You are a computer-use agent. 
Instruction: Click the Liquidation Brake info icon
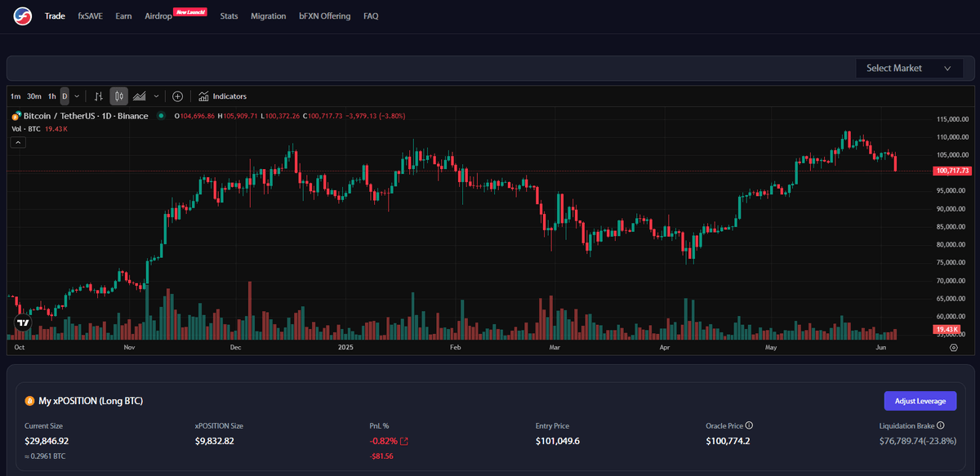coord(940,425)
